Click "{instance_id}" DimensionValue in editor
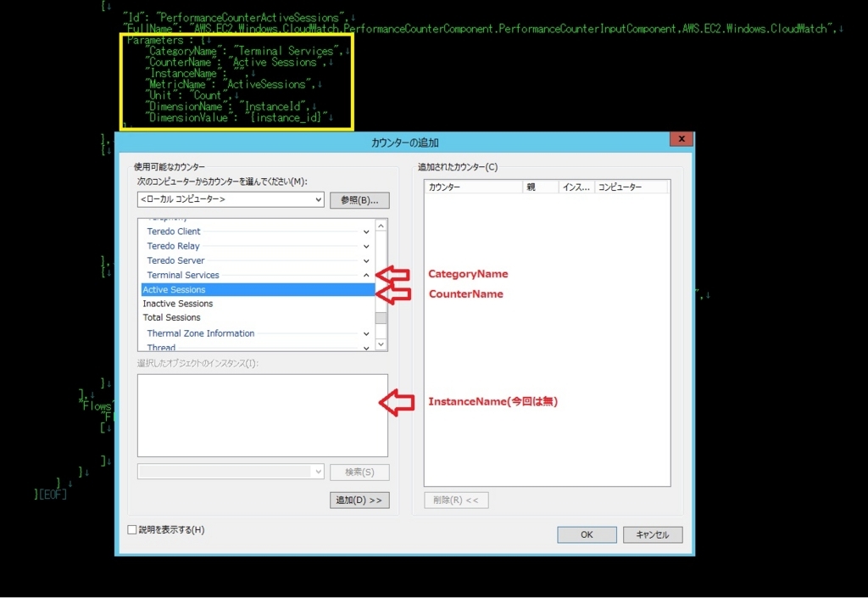Image resolution: width=868 pixels, height=598 pixels. 285,117
